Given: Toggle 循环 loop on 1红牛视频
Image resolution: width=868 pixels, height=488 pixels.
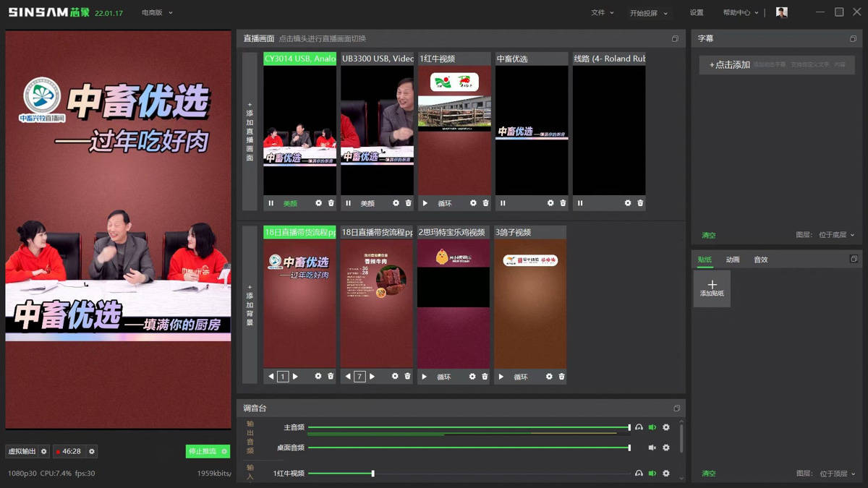Looking at the screenshot, I should (445, 204).
